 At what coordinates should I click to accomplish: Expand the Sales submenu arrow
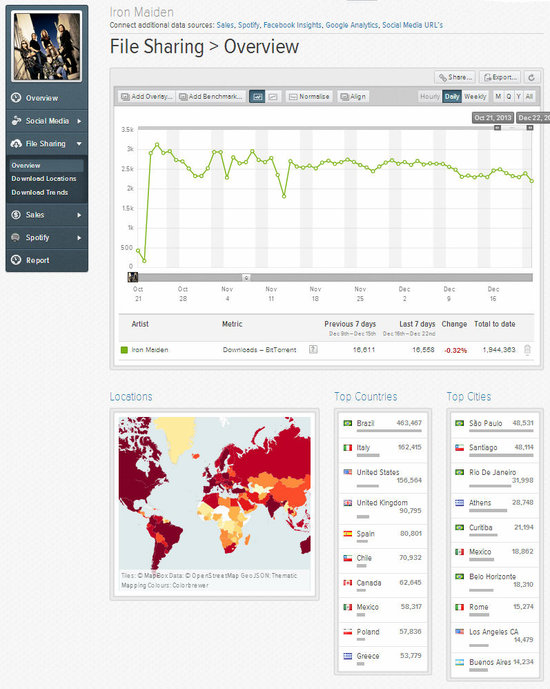pos(79,215)
